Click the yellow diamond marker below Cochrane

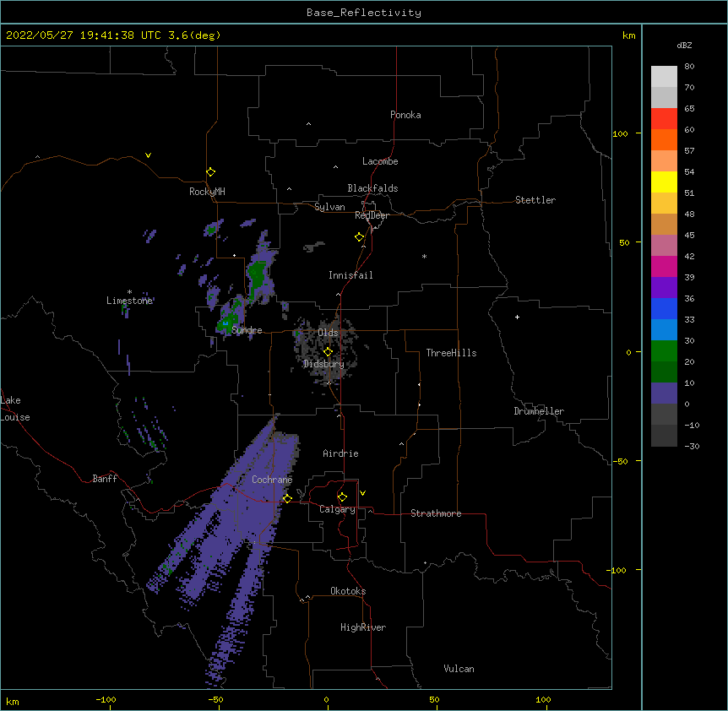[287, 498]
